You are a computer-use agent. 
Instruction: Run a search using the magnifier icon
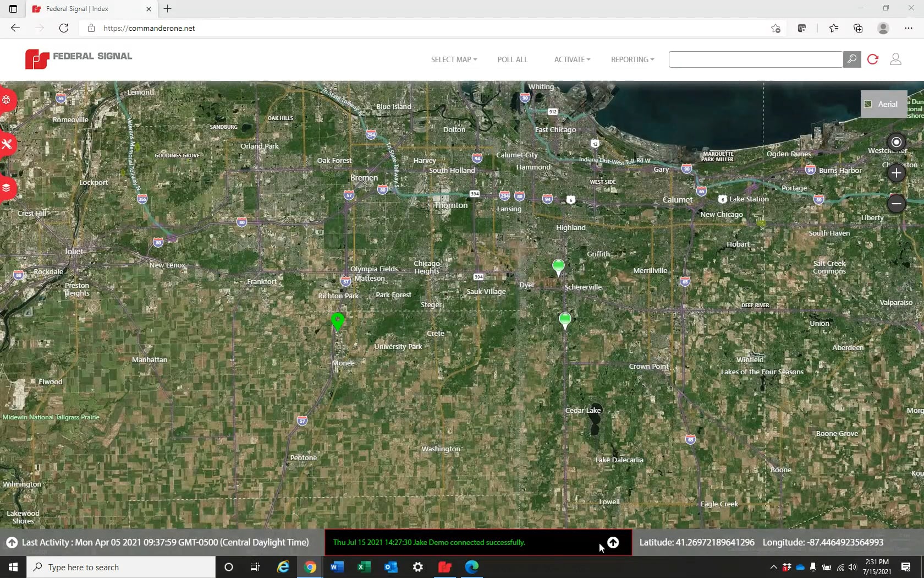851,59
